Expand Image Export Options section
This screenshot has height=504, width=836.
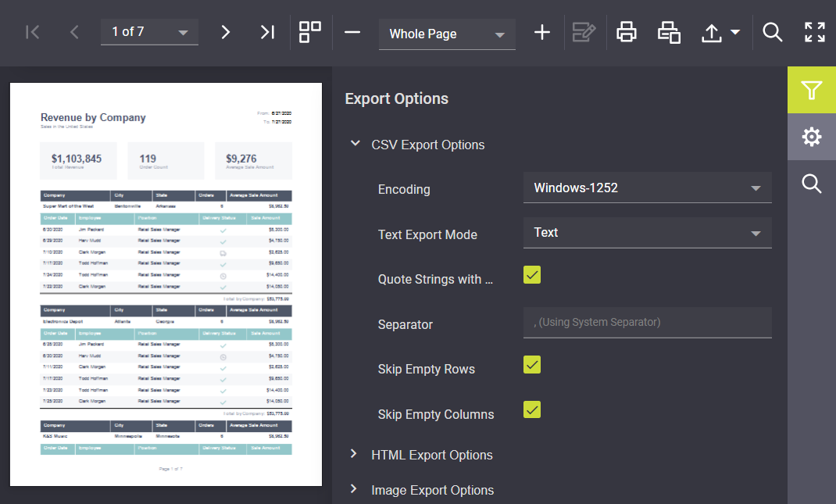pyautogui.click(x=353, y=489)
